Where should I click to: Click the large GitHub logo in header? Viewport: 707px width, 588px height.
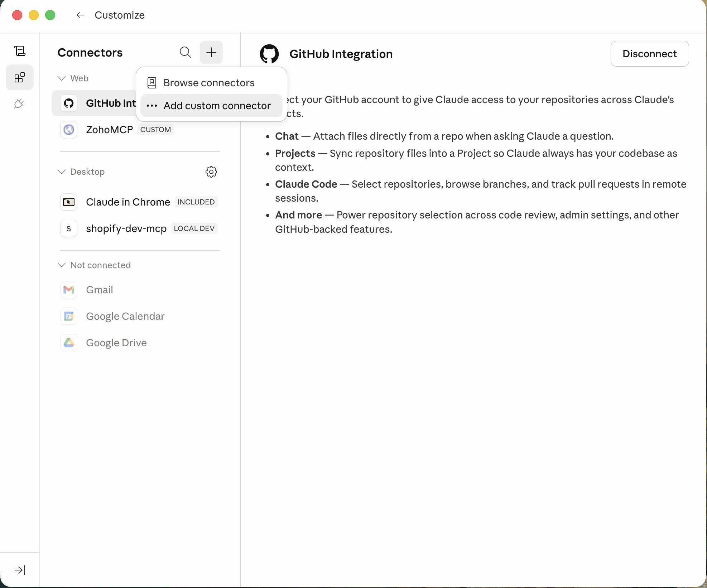[x=269, y=54]
